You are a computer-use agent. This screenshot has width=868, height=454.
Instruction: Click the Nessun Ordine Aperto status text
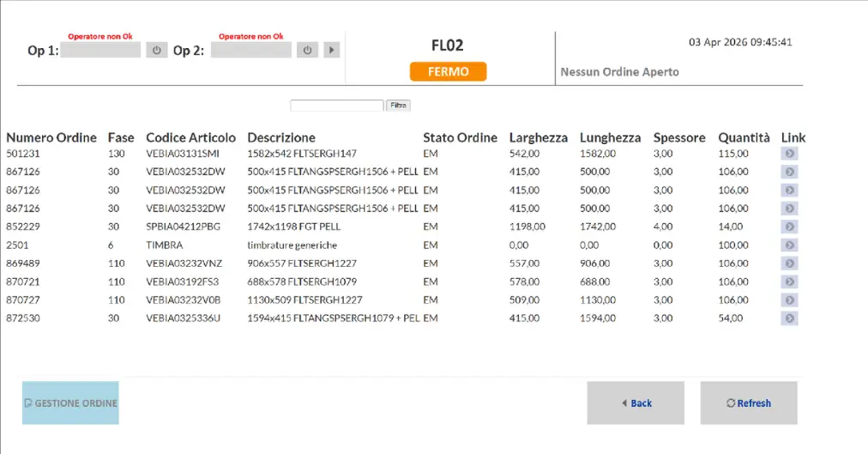coord(619,72)
